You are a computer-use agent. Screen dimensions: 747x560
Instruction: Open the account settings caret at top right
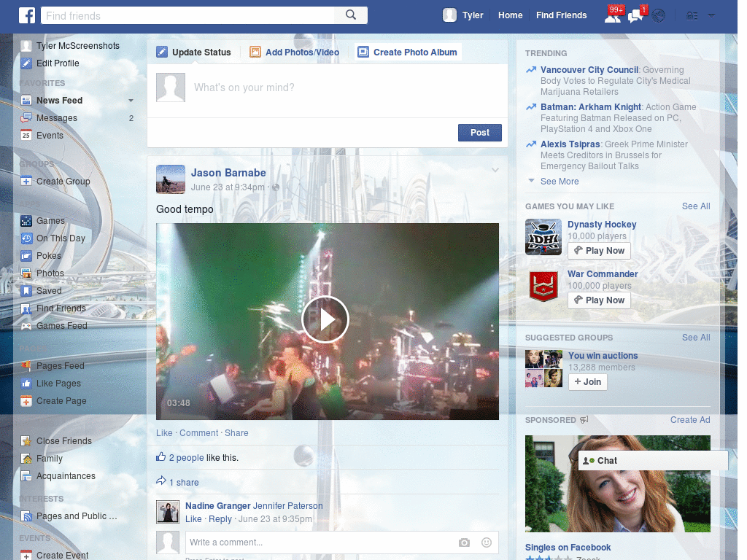tap(711, 15)
